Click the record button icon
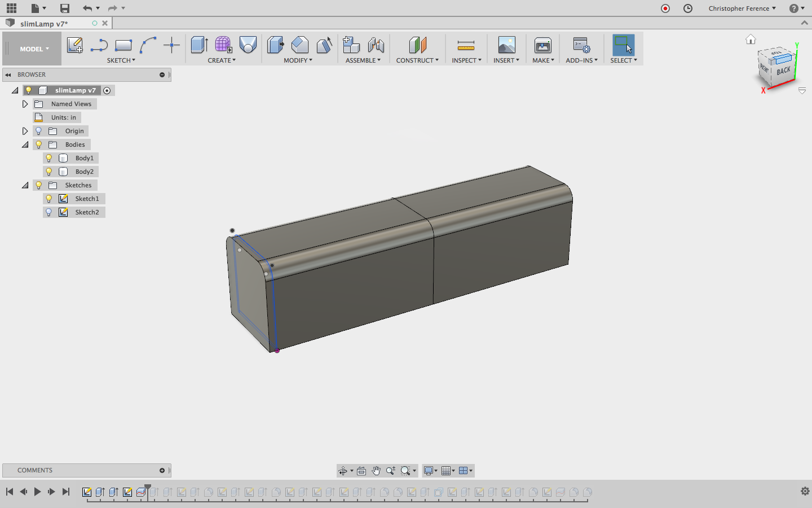 [x=665, y=8]
